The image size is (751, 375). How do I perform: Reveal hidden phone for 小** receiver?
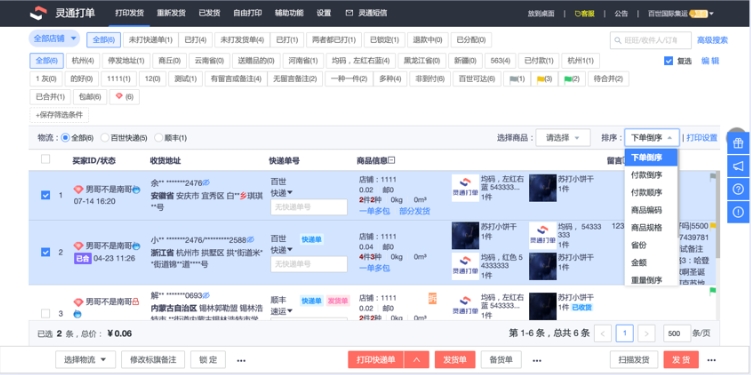click(x=250, y=239)
